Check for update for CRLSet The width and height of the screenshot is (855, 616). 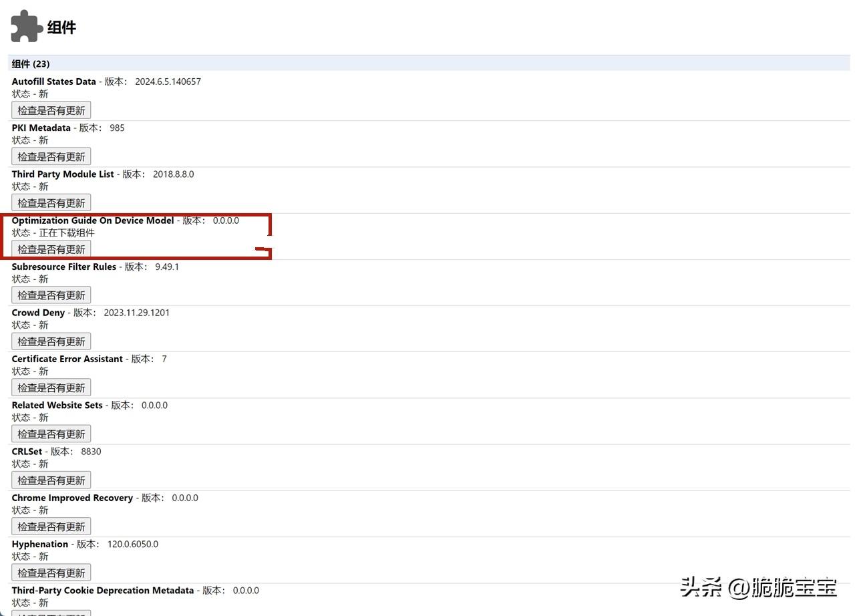tap(51, 480)
